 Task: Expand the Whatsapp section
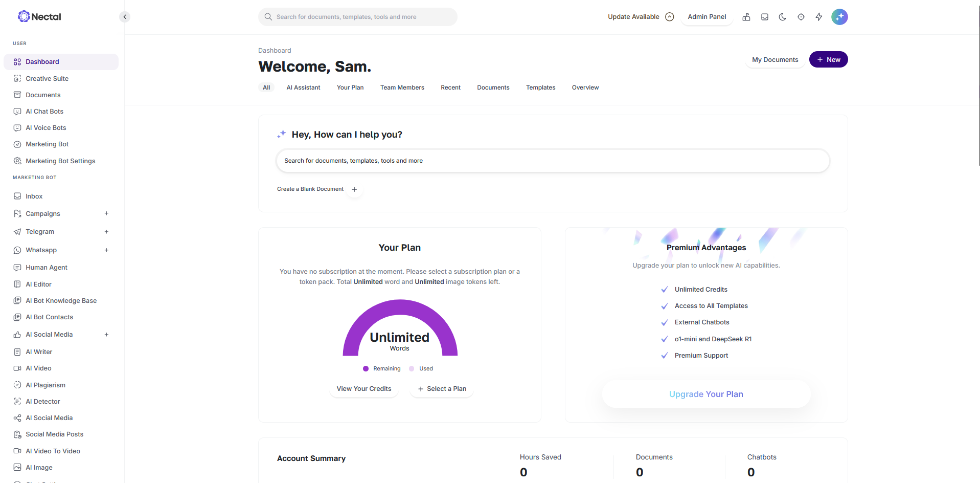106,250
